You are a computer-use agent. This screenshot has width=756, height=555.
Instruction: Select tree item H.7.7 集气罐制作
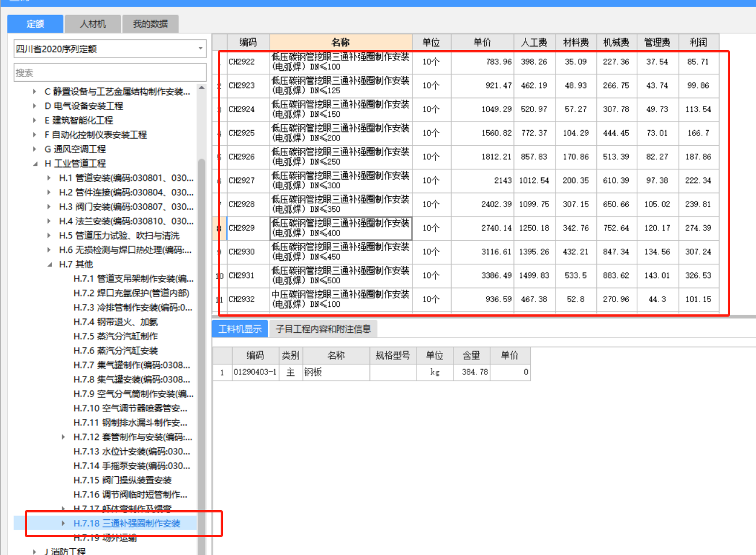[x=132, y=365]
